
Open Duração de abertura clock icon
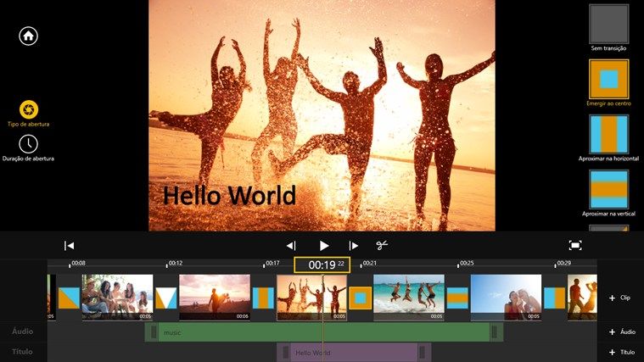pos(28,144)
